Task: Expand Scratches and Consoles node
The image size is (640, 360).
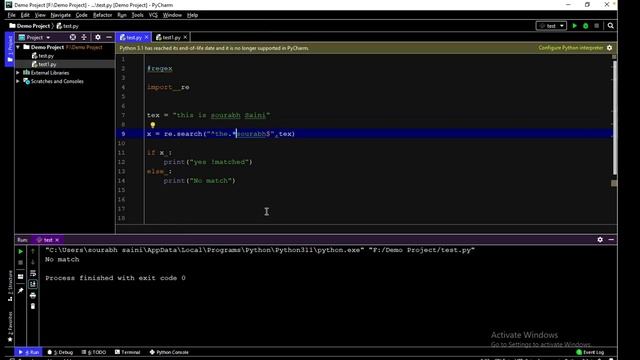Action: pyautogui.click(x=18, y=81)
